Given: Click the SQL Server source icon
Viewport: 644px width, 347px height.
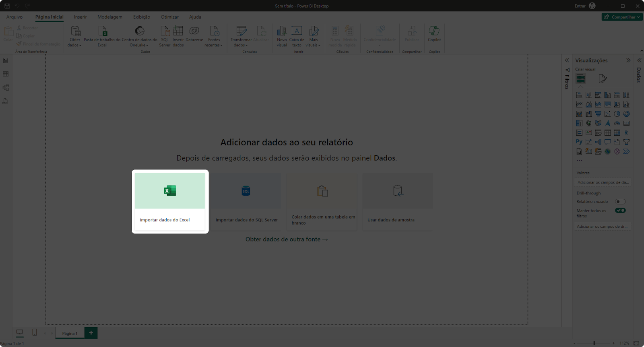Looking at the screenshot, I should [165, 31].
